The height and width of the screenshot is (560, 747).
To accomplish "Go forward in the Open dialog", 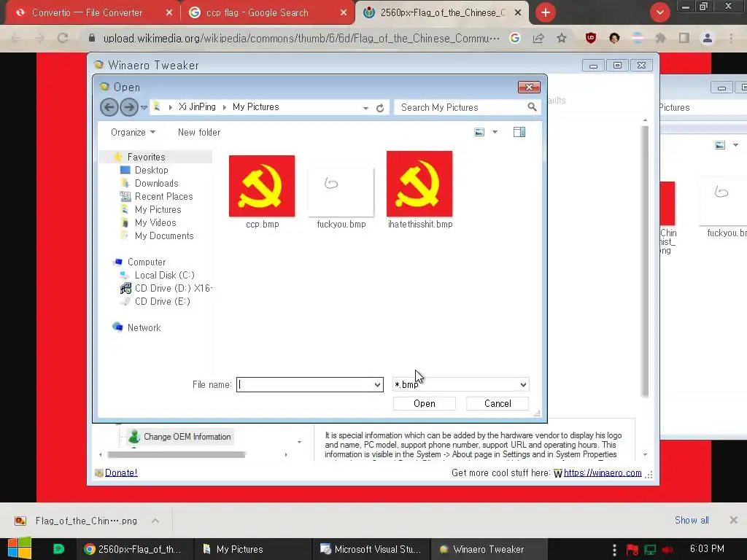I will (x=128, y=107).
